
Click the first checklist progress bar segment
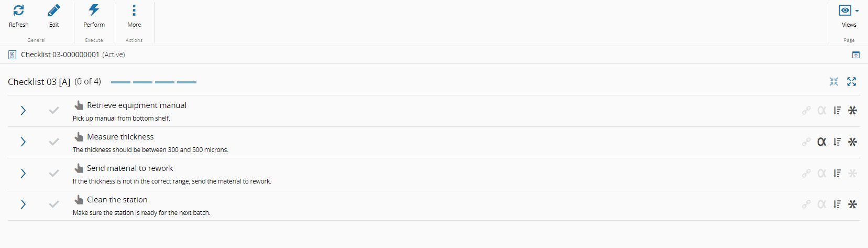(x=120, y=82)
